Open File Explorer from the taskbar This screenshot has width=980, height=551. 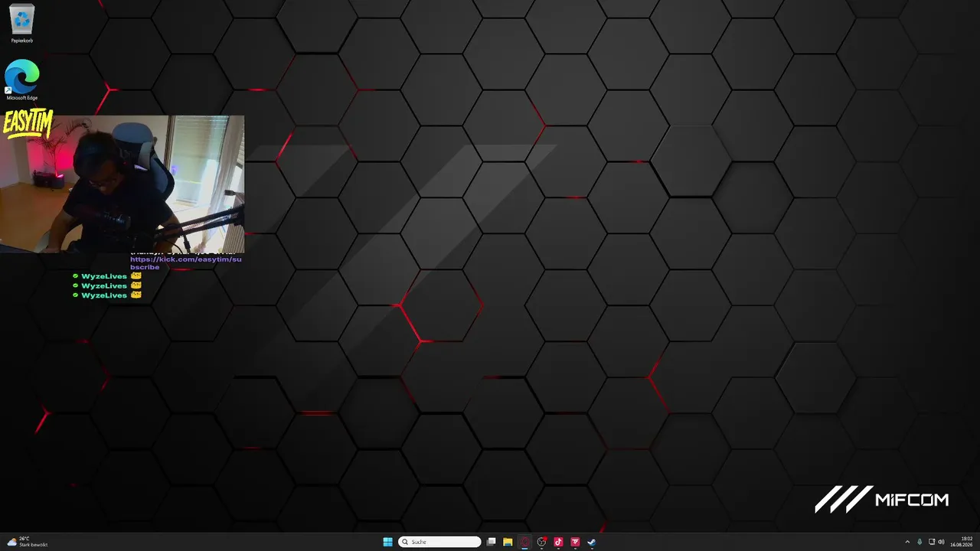508,542
